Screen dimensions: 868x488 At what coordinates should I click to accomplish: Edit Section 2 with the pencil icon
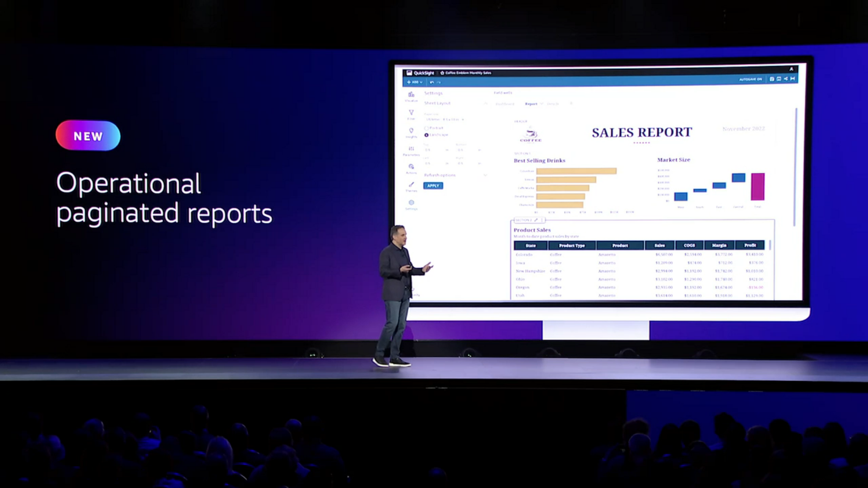click(x=536, y=220)
